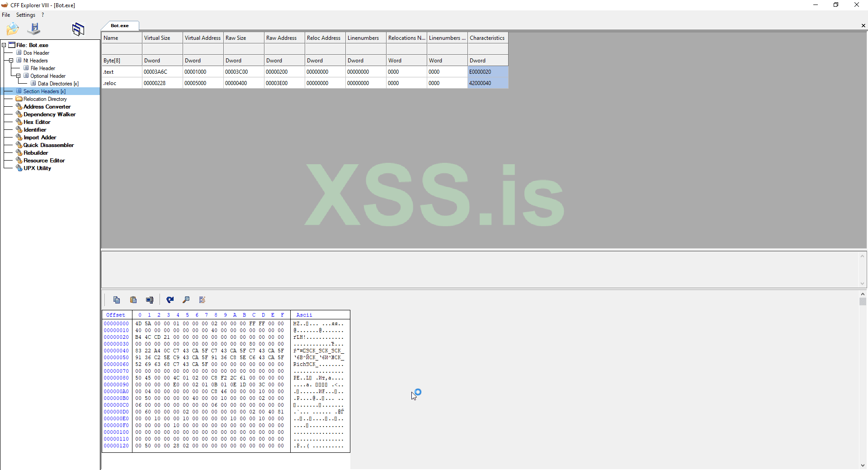The width and height of the screenshot is (868, 470).
Task: Select Virtual Address value 00005000
Action: tap(203, 83)
